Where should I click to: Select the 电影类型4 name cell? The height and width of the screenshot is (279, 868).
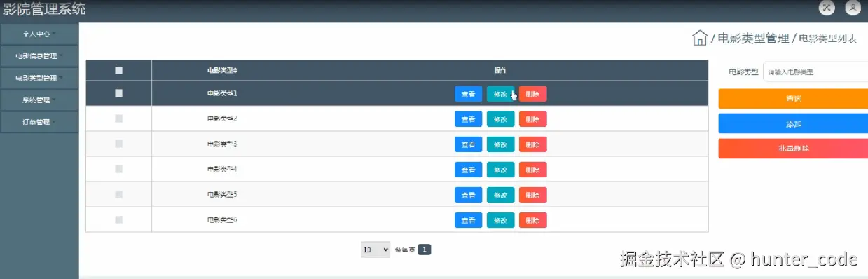tap(222, 169)
